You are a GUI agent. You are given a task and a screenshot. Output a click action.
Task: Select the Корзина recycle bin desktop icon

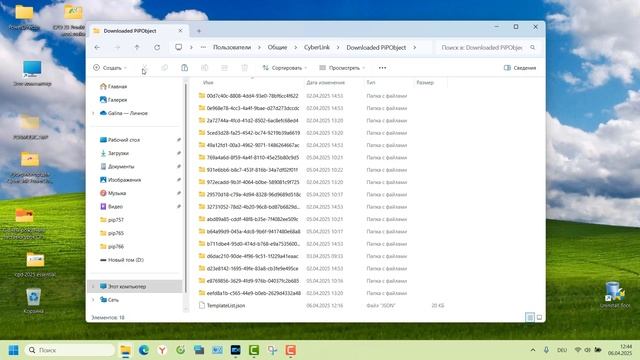pyautogui.click(x=33, y=301)
